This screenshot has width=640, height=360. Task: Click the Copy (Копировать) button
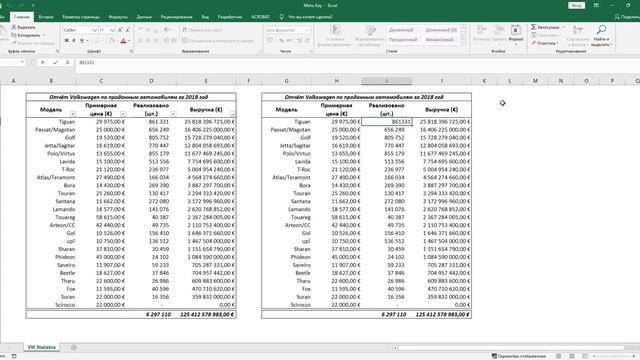(x=27, y=35)
